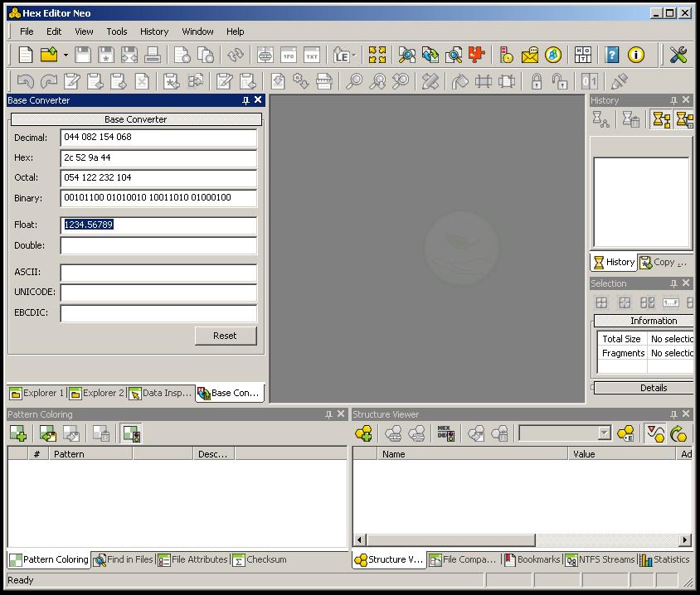Click the Undo arrow icon

(x=26, y=81)
